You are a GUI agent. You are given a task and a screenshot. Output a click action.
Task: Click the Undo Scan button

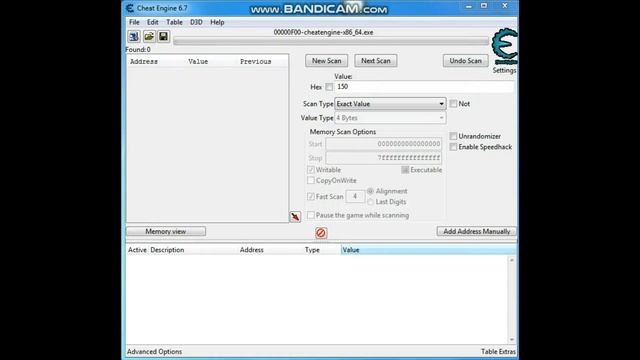click(x=466, y=61)
